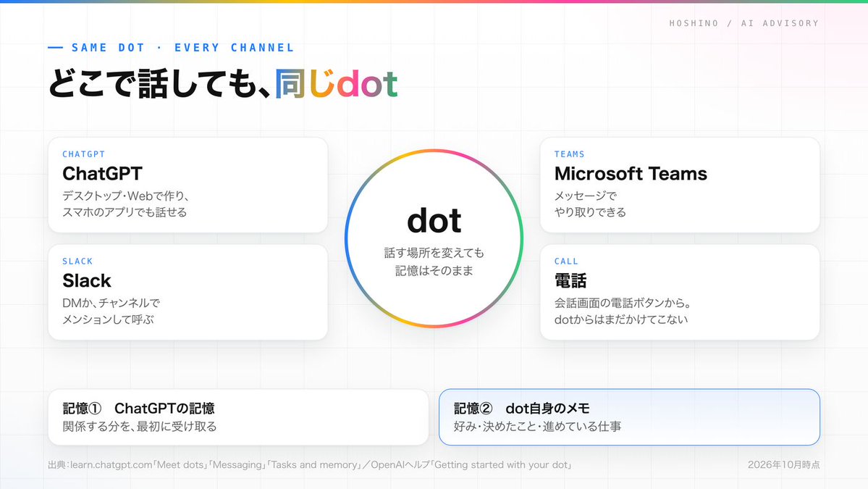Viewport: 868px width, 489px height.
Task: Select the small 'CALL' card label
Action: pos(566,262)
